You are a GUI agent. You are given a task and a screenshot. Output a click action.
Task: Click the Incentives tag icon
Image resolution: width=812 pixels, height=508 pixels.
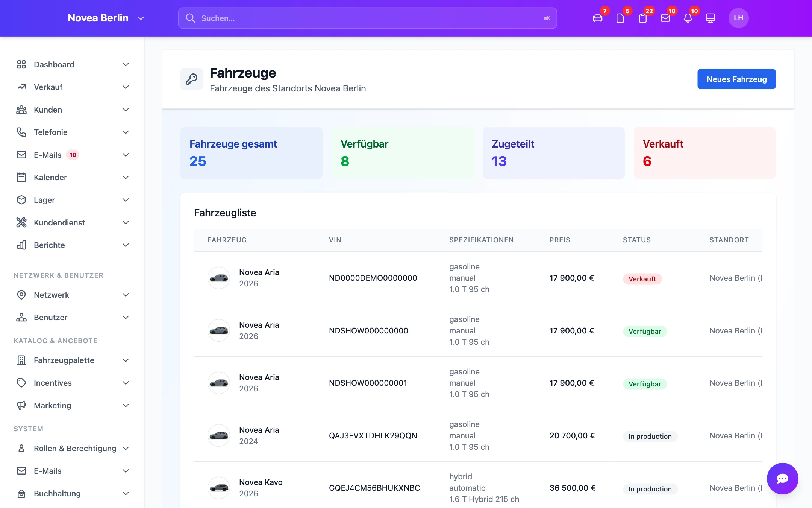click(21, 383)
